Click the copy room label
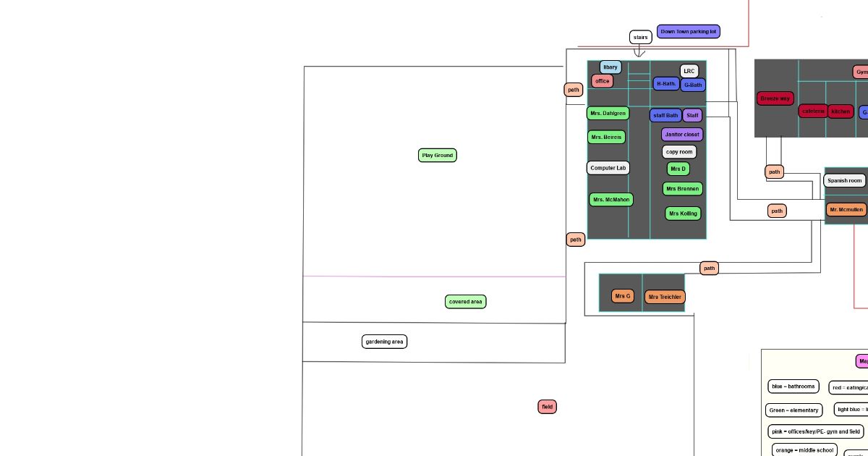This screenshot has width=868, height=456. point(679,152)
